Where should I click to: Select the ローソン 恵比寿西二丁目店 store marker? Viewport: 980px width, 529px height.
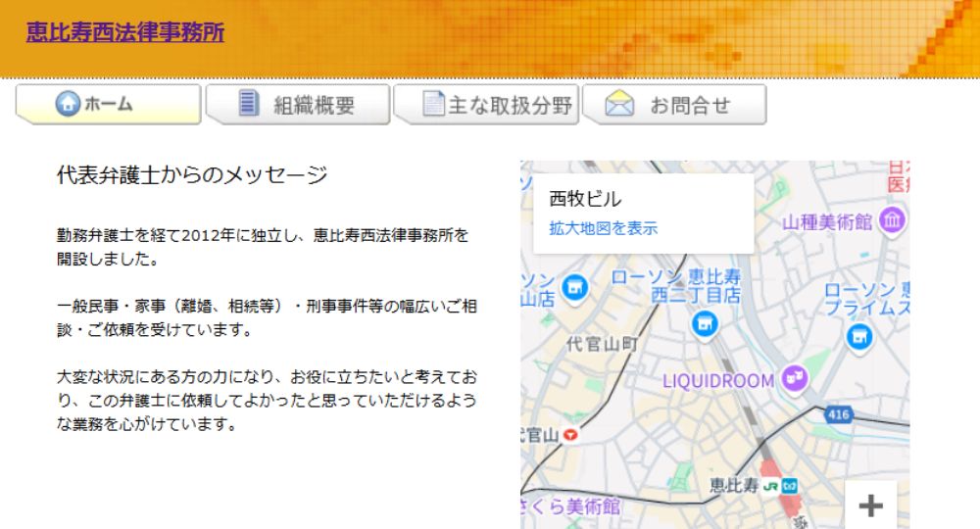(x=704, y=322)
